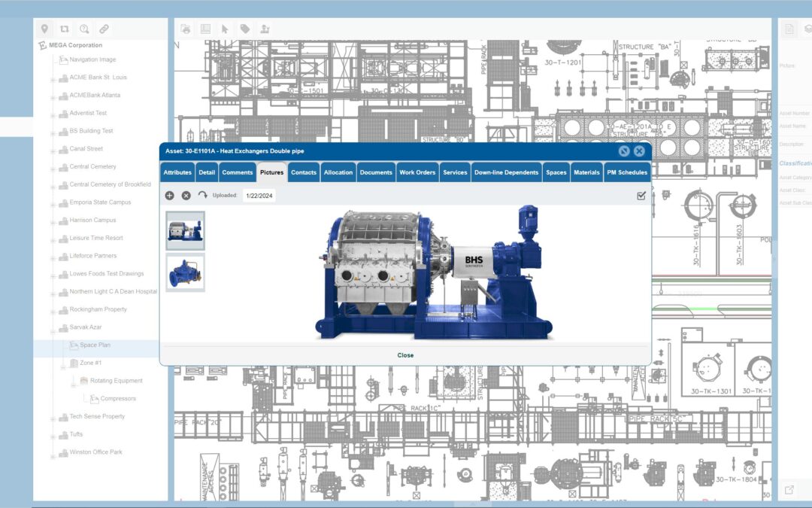This screenshot has height=508, width=812.
Task: Open the search magnifier icon in sidebar toolbar
Action: coord(84,29)
